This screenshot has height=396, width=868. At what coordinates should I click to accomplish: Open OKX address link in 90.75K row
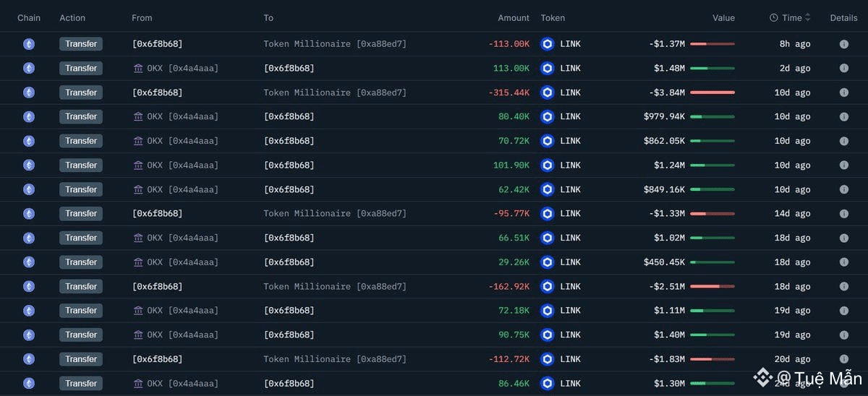[x=182, y=335]
